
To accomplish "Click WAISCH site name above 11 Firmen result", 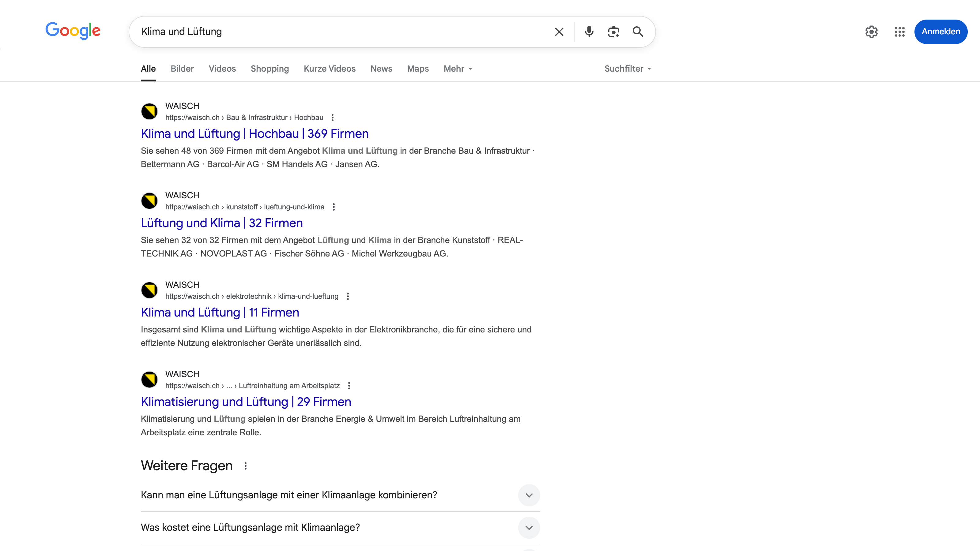I will pos(182,285).
